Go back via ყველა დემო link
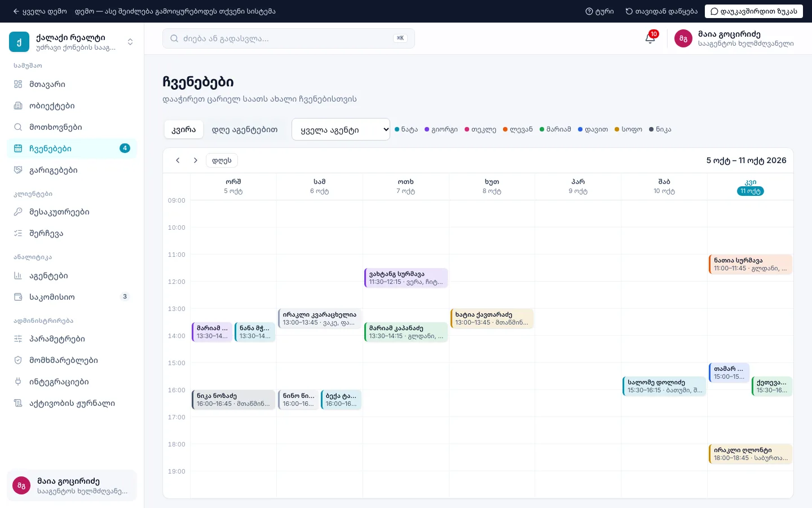This screenshot has width=812, height=508. point(40,11)
